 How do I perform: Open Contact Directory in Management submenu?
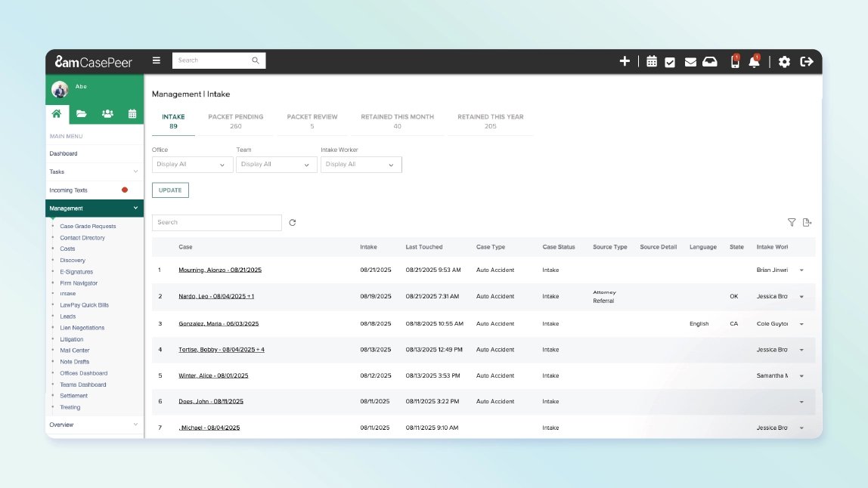82,238
